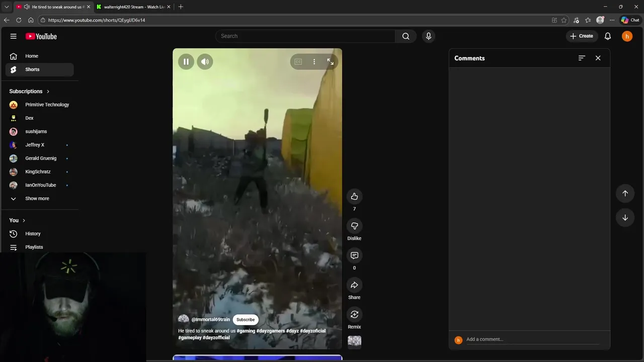Viewport: 644px width, 362px height.
Task: Reload the current page
Action: pos(19,20)
